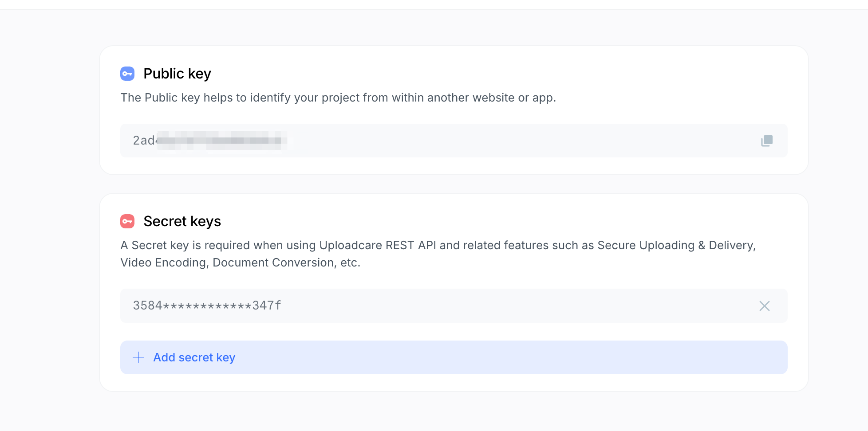Click inside the Add secret key row
The height and width of the screenshot is (431, 868).
click(454, 357)
